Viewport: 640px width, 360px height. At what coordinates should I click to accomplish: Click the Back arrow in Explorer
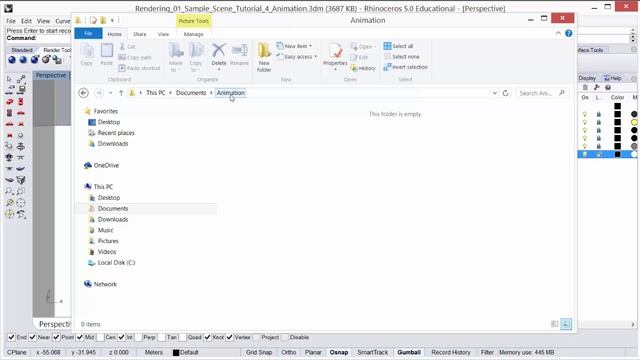84,93
